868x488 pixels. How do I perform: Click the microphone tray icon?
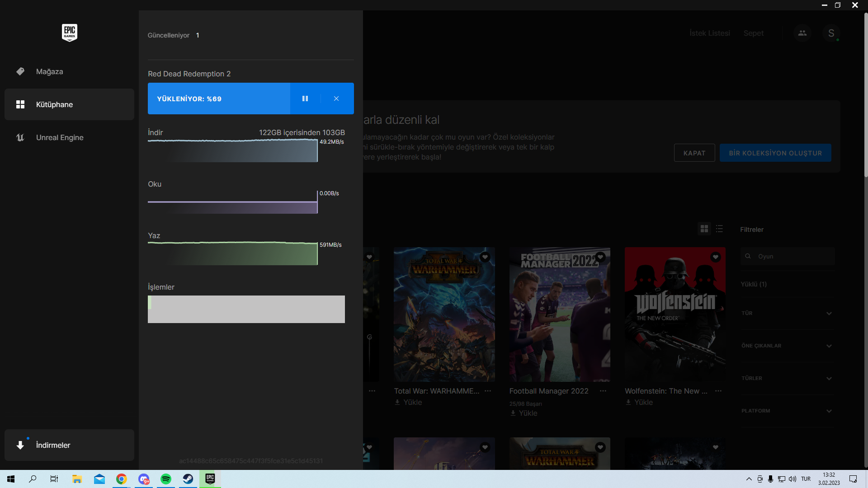770,479
